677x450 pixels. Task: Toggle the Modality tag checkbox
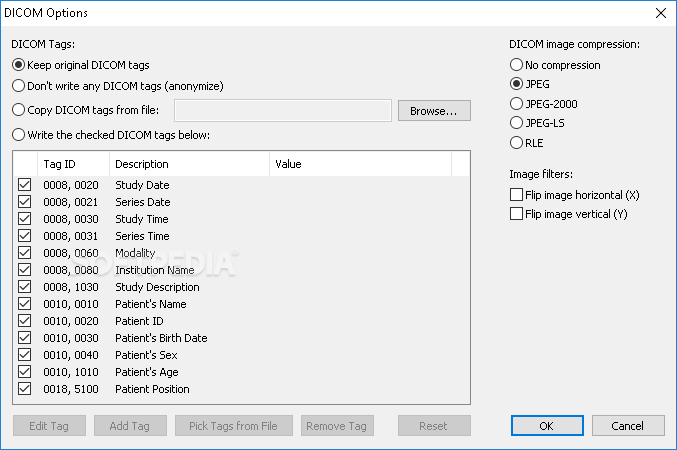click(25, 253)
